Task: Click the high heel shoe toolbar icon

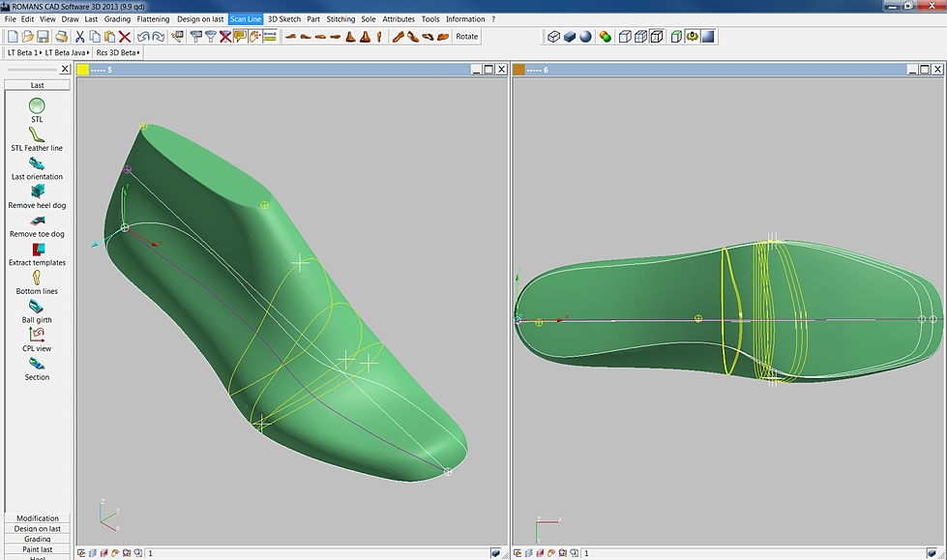Action: [x=398, y=37]
